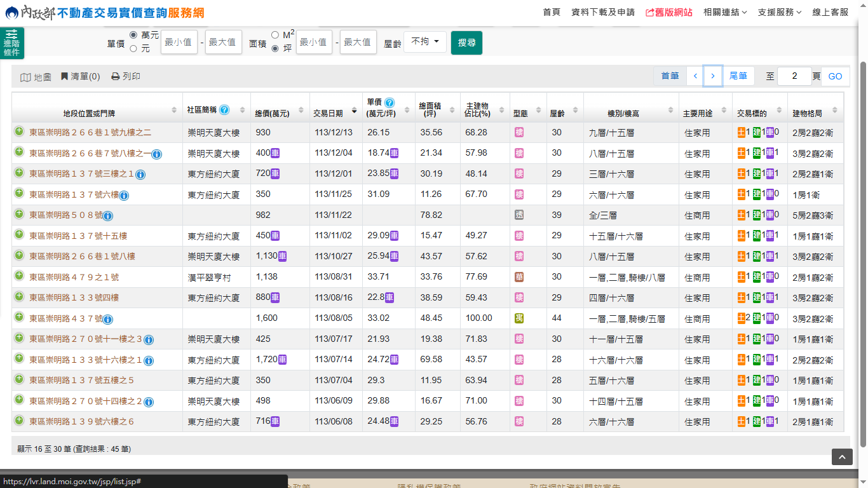868x488 pixels.
Task: Go to 首頁 in top navigation
Action: pyautogui.click(x=552, y=12)
